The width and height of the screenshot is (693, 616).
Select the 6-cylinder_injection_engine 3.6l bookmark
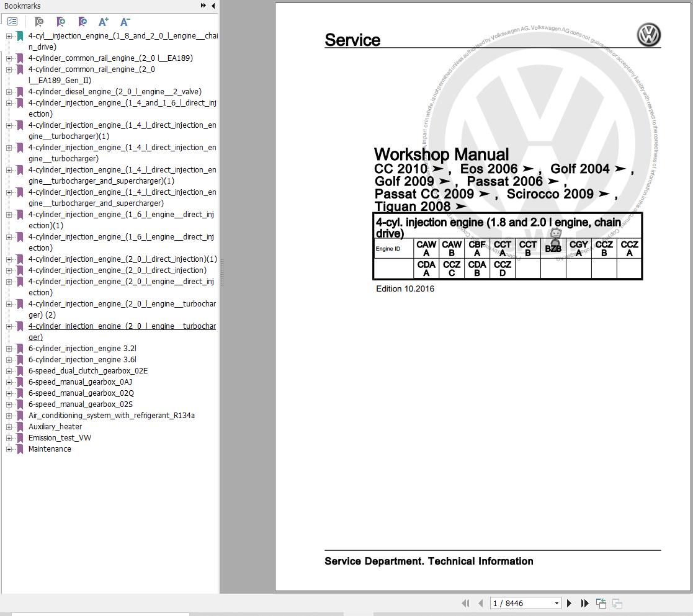click(83, 359)
